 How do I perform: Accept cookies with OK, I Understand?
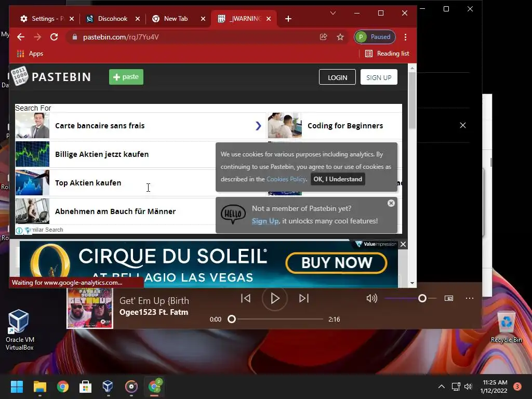tap(338, 179)
